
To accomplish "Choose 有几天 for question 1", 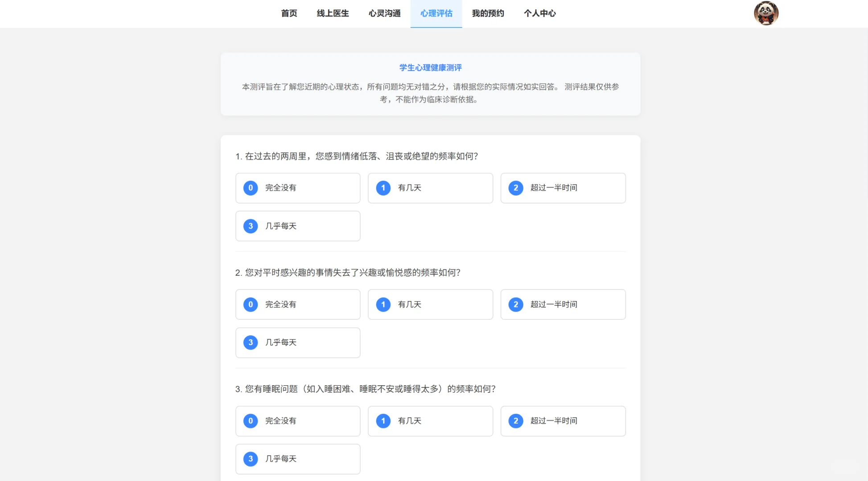I will click(x=430, y=188).
